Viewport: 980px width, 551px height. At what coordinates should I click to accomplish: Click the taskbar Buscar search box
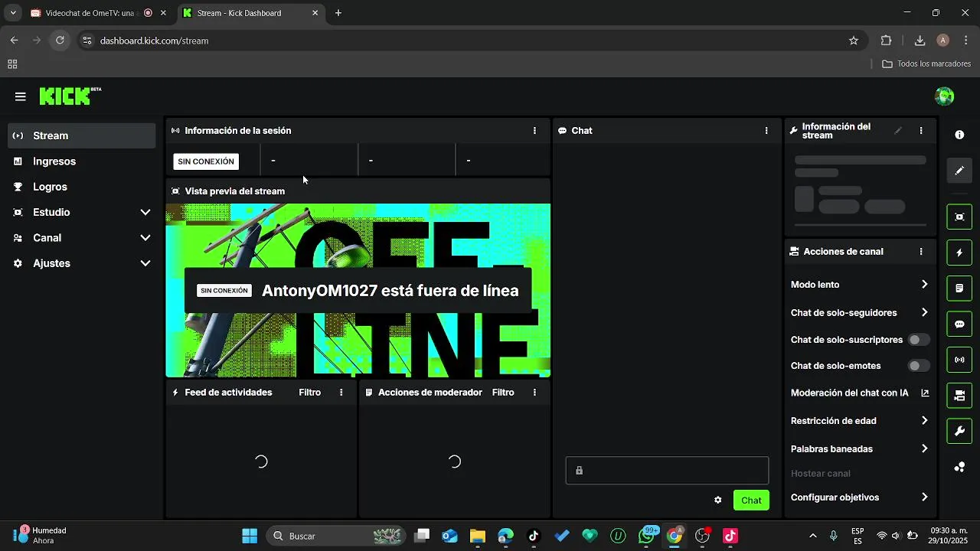[x=336, y=536]
